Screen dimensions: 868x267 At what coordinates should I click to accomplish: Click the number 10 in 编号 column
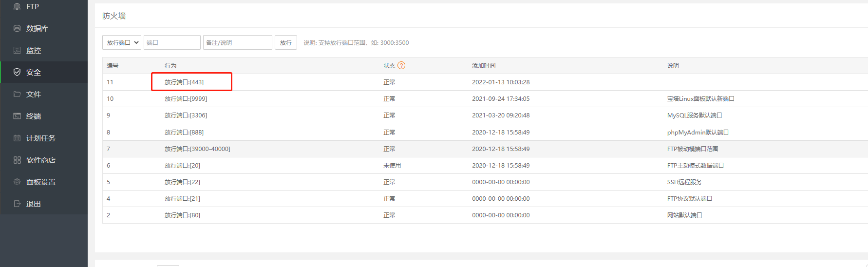[110, 98]
